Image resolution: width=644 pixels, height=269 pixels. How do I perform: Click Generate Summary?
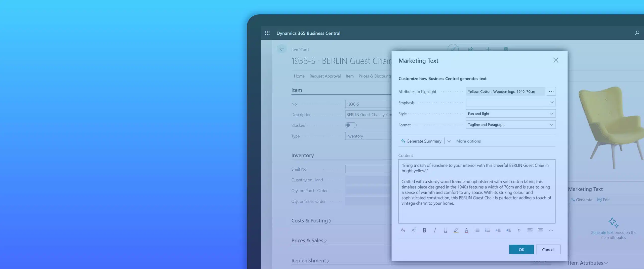(421, 141)
